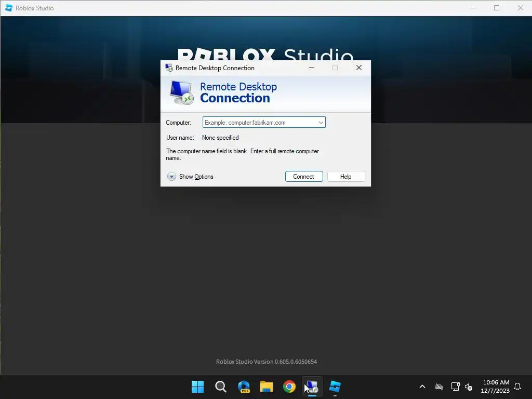532x399 pixels.
Task: Open the notifications bell
Action: 518,387
